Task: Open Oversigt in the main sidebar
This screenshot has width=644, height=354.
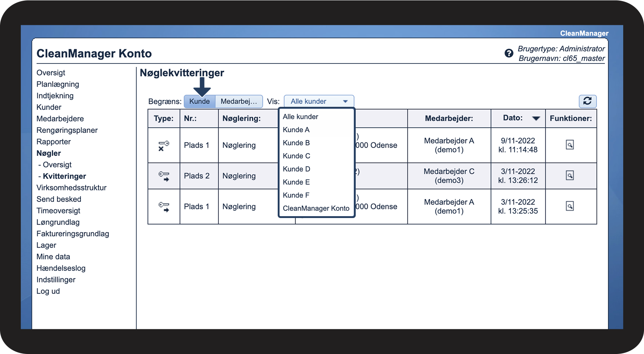Action: (51, 73)
